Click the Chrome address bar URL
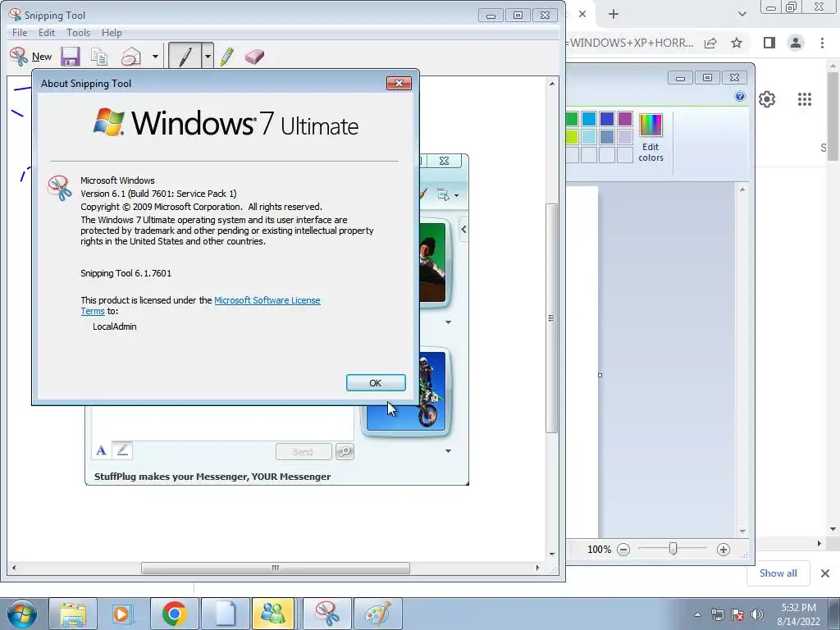This screenshot has height=630, width=840. coord(631,43)
